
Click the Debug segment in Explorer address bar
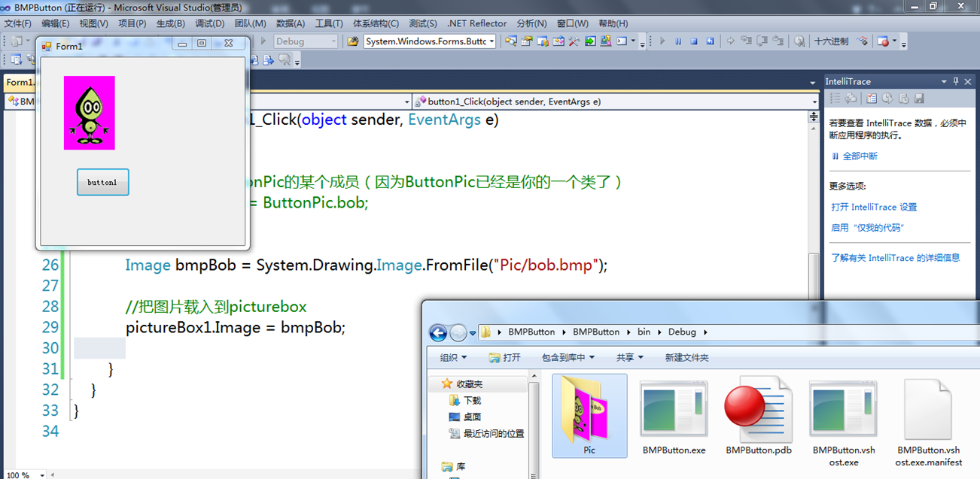click(683, 332)
